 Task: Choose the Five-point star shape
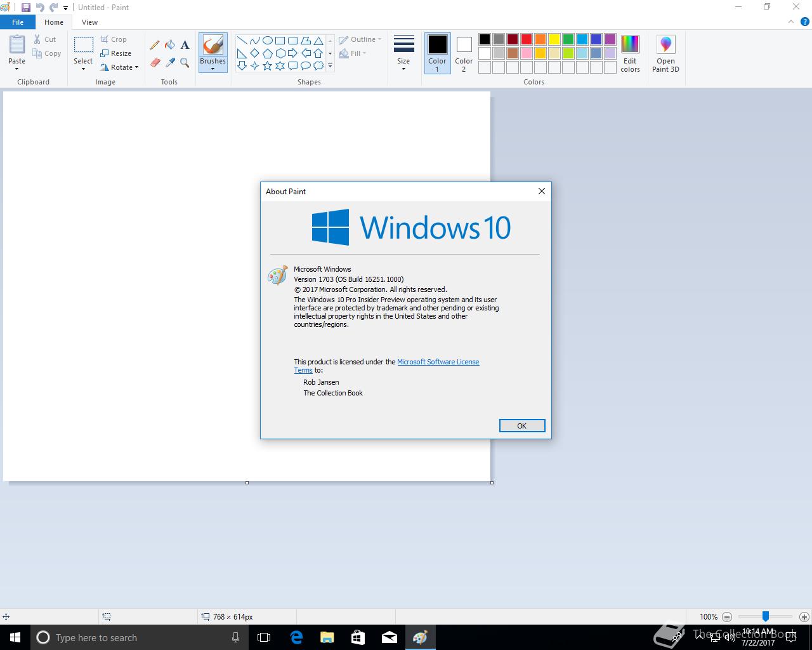[267, 66]
